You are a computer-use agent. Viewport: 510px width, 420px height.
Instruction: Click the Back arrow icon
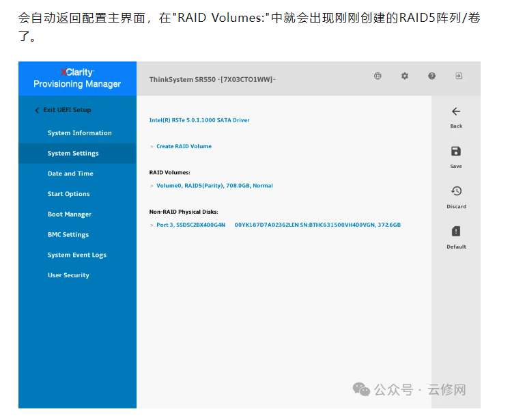(456, 111)
